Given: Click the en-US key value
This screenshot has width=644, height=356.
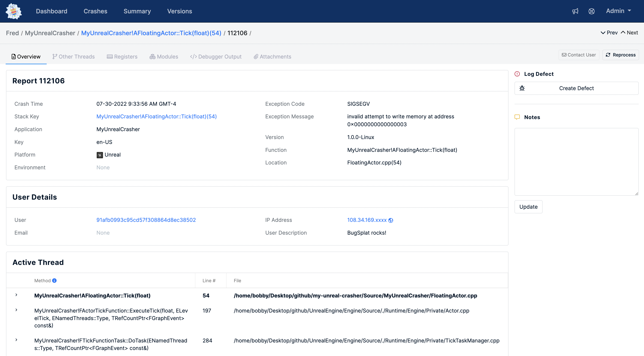Looking at the screenshot, I should (104, 142).
